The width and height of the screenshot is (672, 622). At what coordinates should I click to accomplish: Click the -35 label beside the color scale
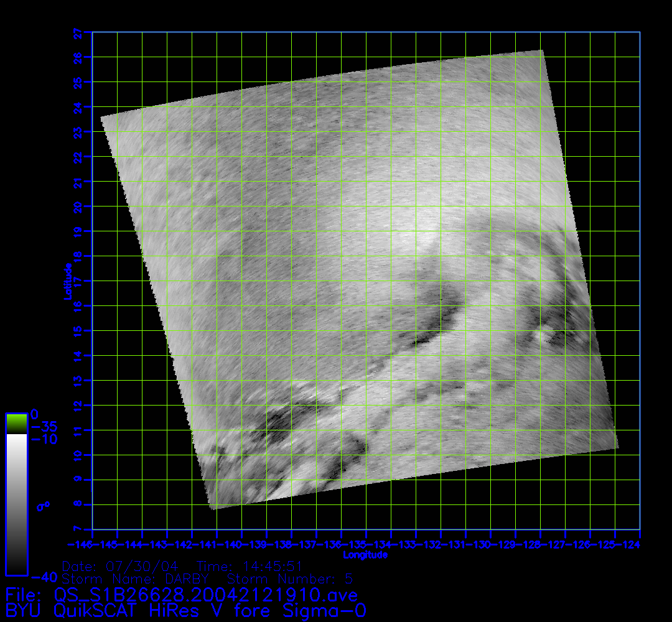(44, 427)
